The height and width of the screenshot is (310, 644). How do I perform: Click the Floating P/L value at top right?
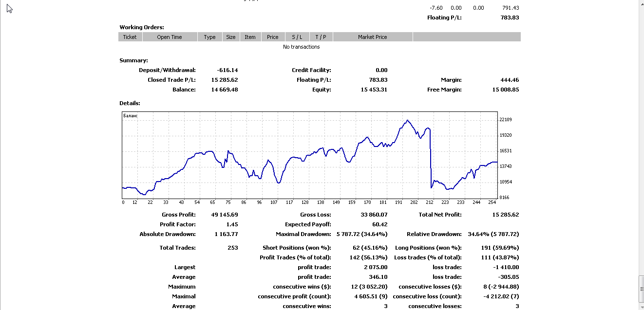coord(509,18)
